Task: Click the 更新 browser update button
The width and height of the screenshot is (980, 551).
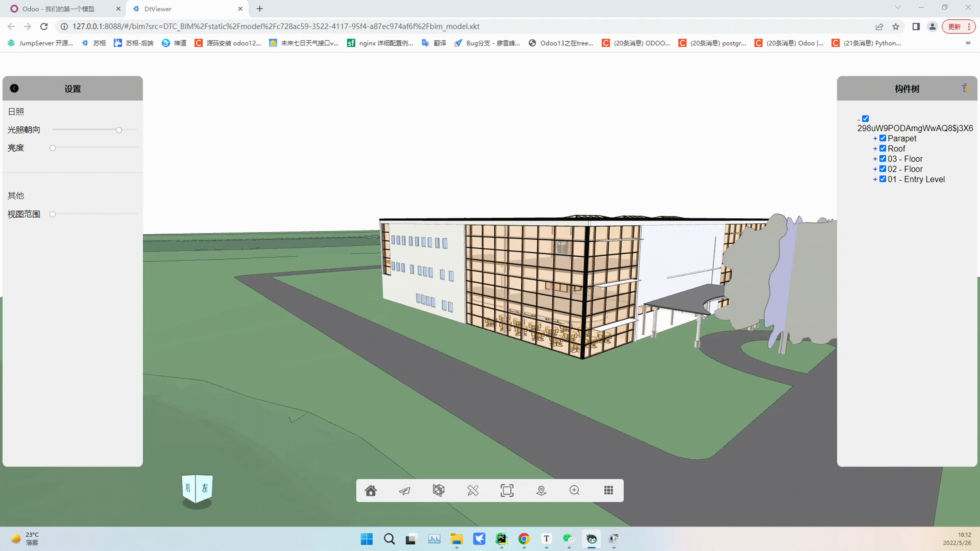Action: pyautogui.click(x=954, y=27)
